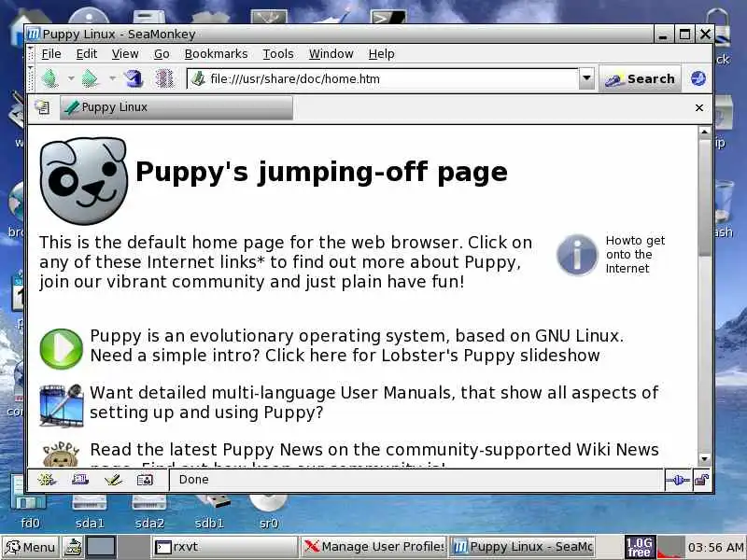
Task: Open the Window menu
Action: click(x=331, y=54)
